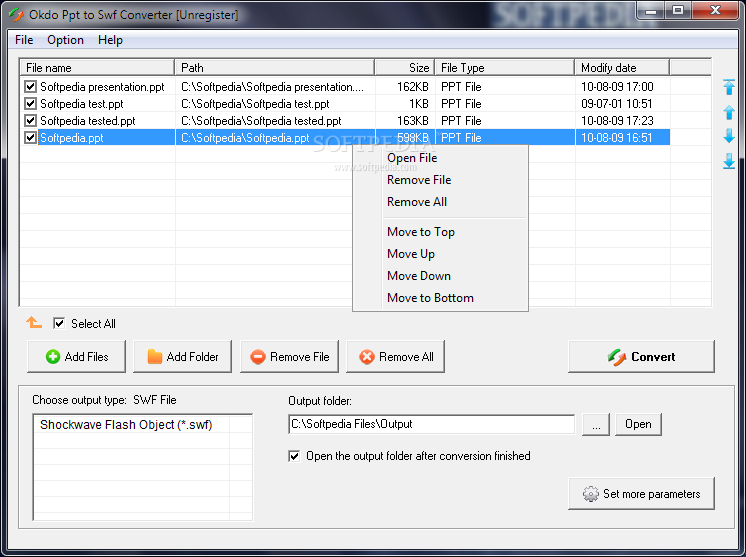Viewport: 746px width, 557px height.
Task: Select the Softpedia tested.ppt file name
Action: 88,121
